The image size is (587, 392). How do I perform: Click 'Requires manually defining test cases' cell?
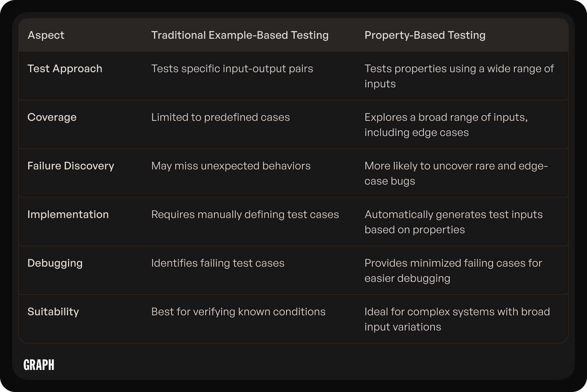point(245,214)
